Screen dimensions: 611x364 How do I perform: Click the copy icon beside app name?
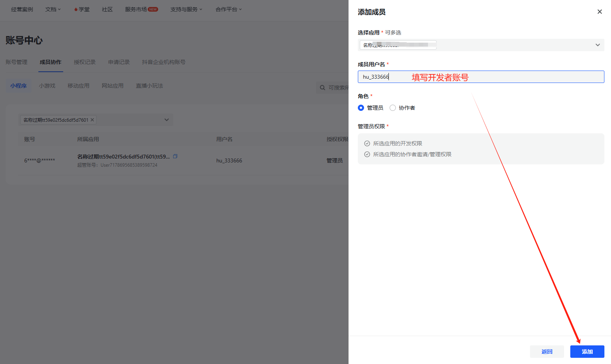(175, 156)
